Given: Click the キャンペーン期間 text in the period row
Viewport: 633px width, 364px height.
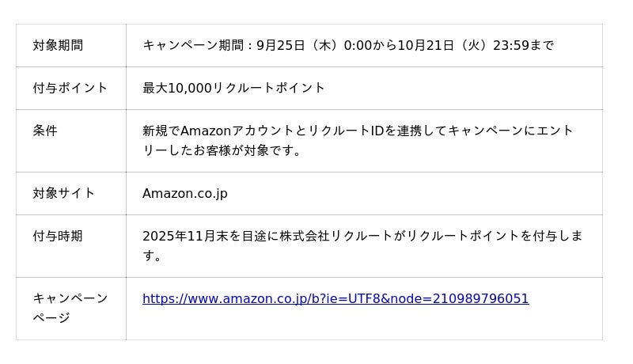Looking at the screenshot, I should (x=193, y=46).
